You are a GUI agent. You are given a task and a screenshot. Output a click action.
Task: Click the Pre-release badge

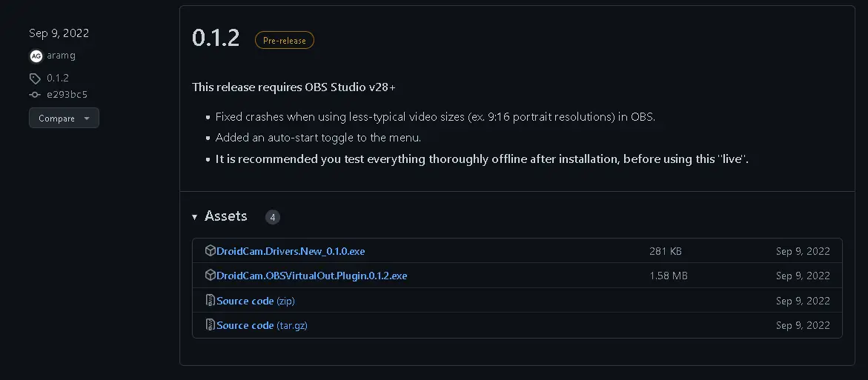click(284, 41)
